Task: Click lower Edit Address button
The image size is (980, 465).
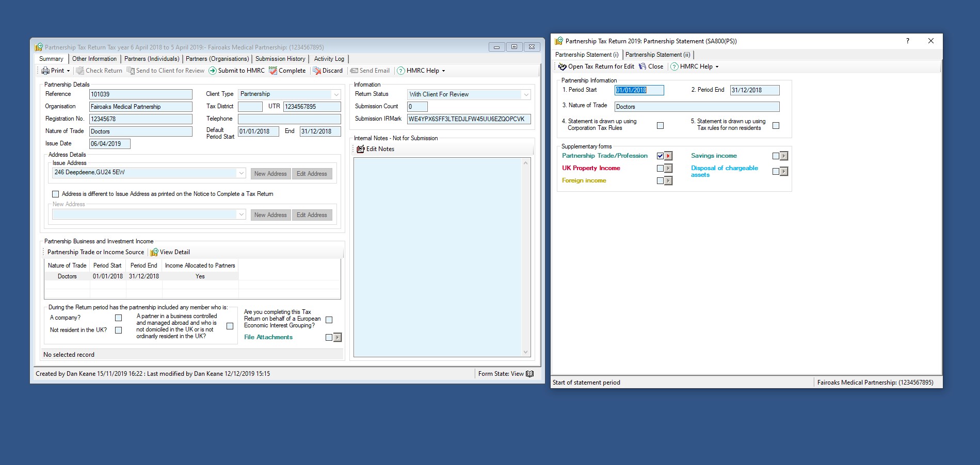Action: pos(312,215)
